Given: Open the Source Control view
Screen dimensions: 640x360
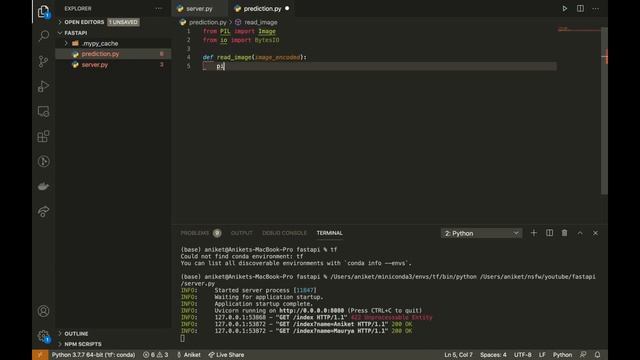Looking at the screenshot, I should (x=43, y=61).
